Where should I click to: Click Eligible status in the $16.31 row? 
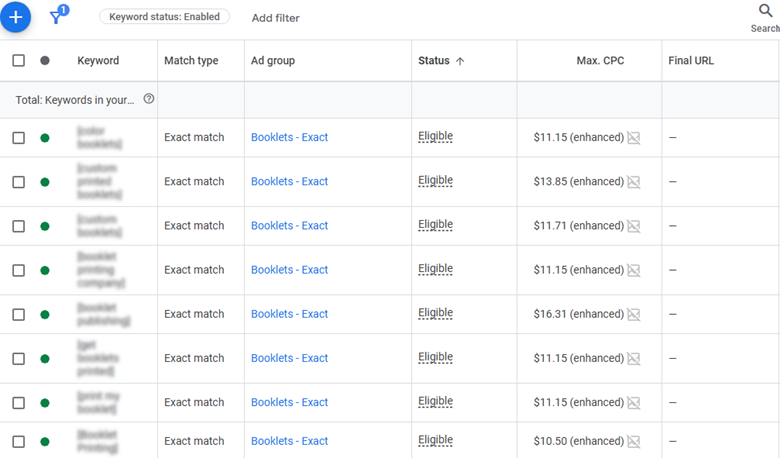[435, 313]
